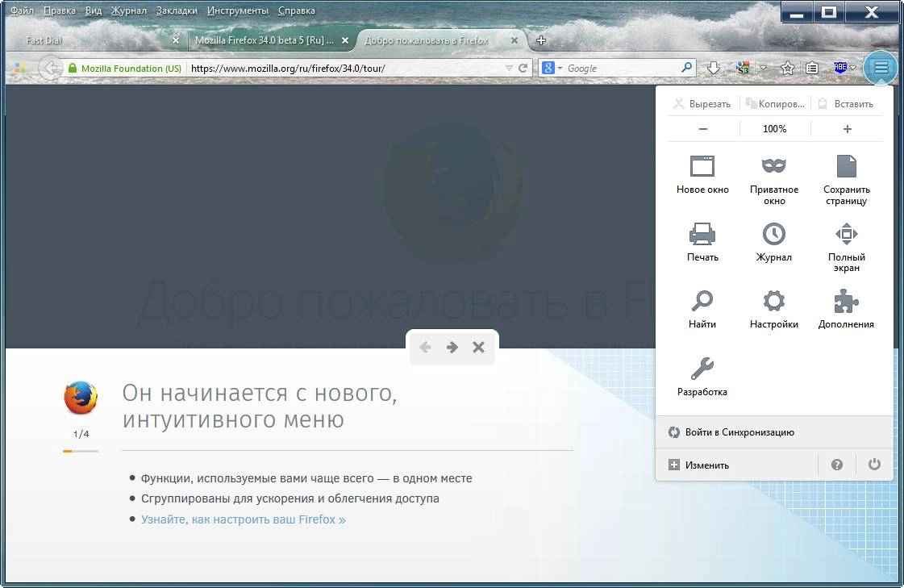Viewport: 904px width, 588px height.
Task: Click the Fast Dial grid icon
Action: coord(20,68)
